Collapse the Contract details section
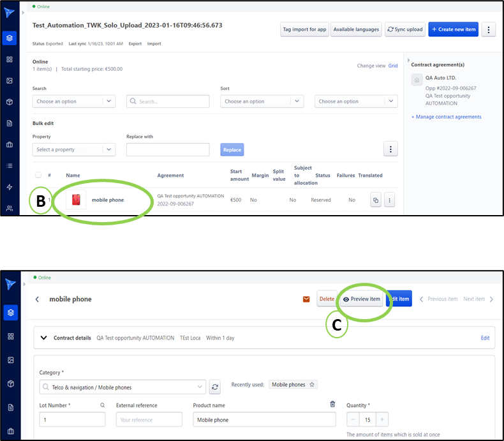 [x=43, y=338]
